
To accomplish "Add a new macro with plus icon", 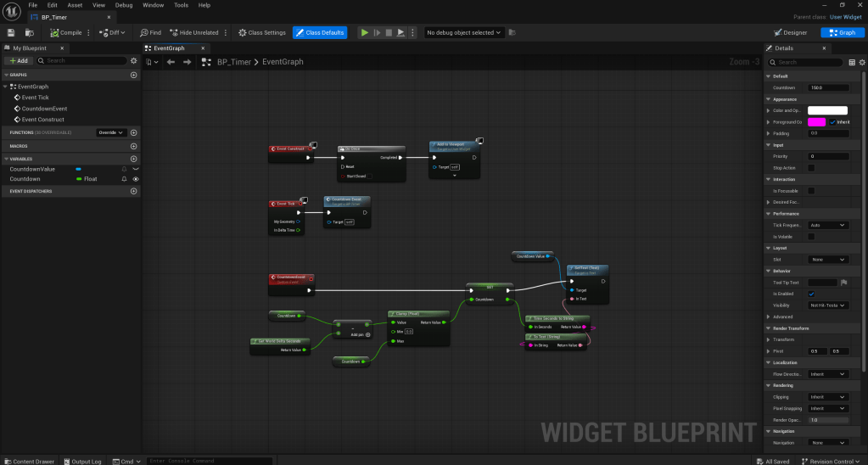I will click(133, 146).
